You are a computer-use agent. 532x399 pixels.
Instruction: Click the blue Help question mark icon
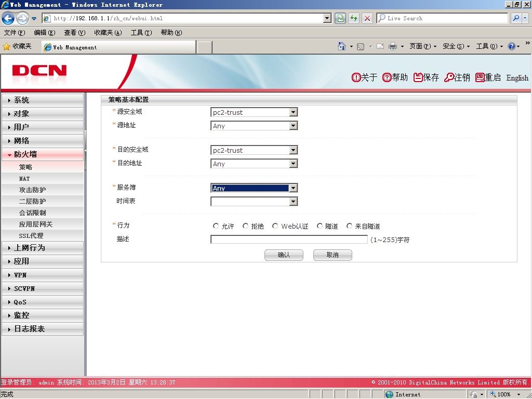click(x=512, y=46)
